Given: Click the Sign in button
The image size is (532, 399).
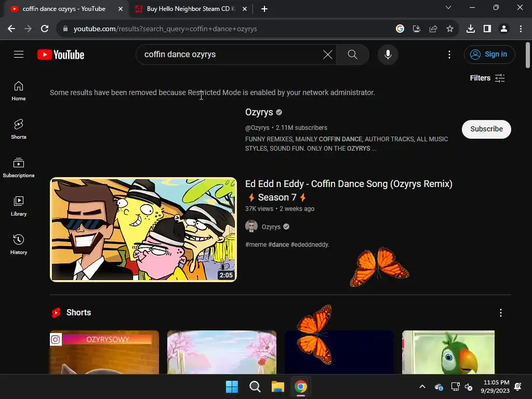Looking at the screenshot, I should [489, 54].
